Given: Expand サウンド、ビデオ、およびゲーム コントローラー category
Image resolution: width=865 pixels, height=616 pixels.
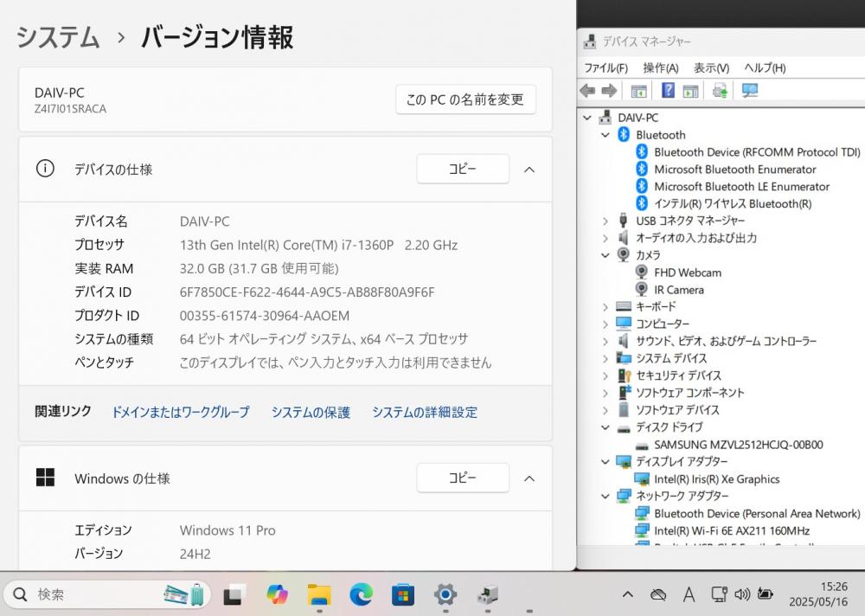Looking at the screenshot, I should tap(605, 341).
